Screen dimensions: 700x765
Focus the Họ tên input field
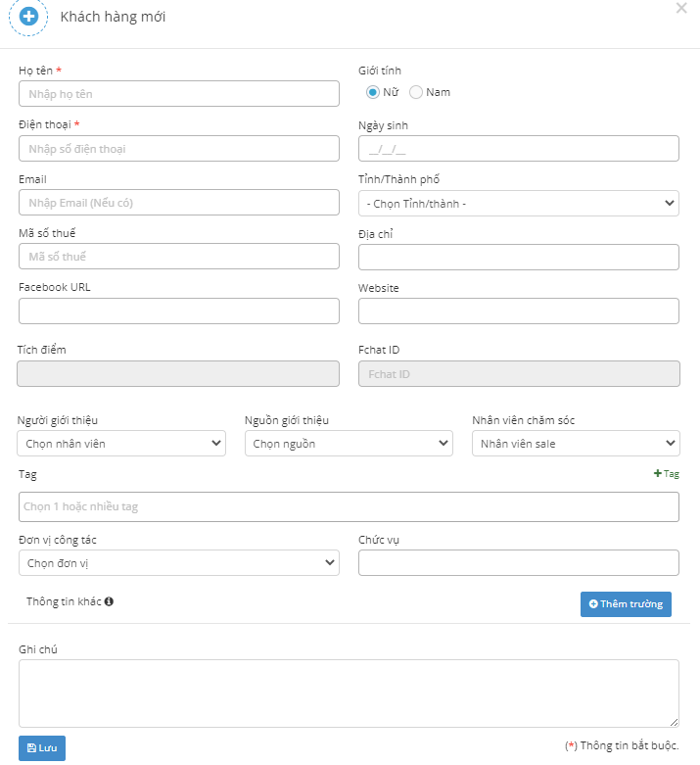(178, 94)
